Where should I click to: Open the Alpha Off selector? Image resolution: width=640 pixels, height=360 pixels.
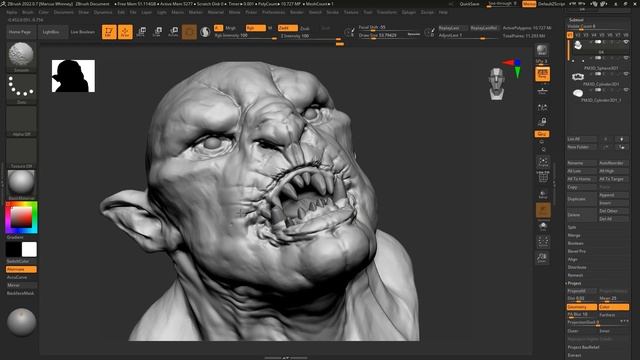[21, 121]
